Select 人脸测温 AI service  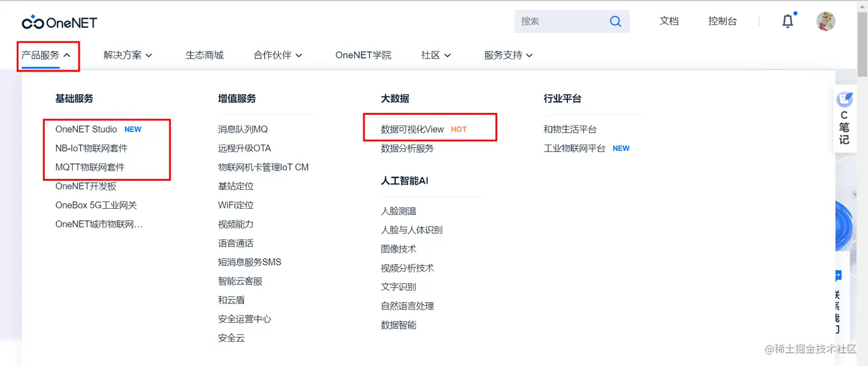(x=398, y=211)
